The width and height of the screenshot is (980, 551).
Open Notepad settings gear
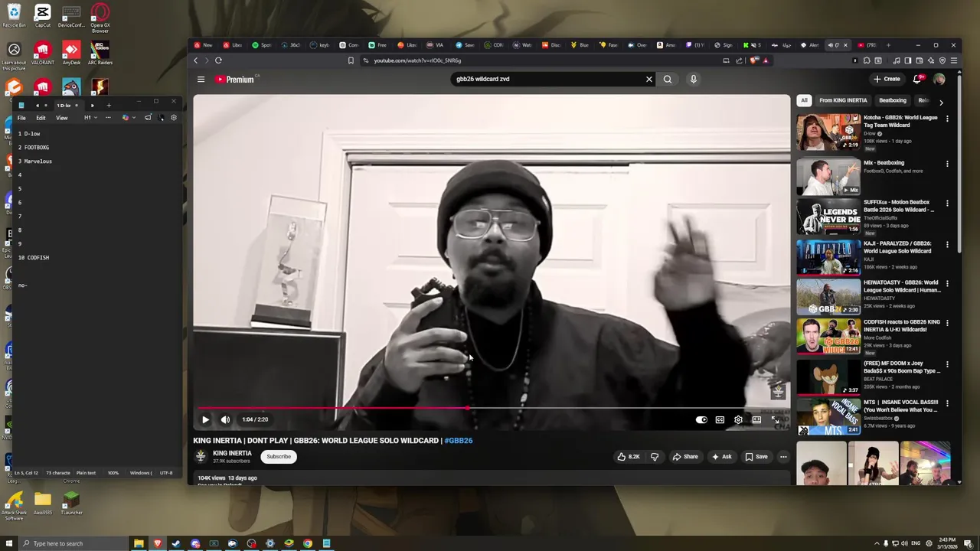point(174,118)
